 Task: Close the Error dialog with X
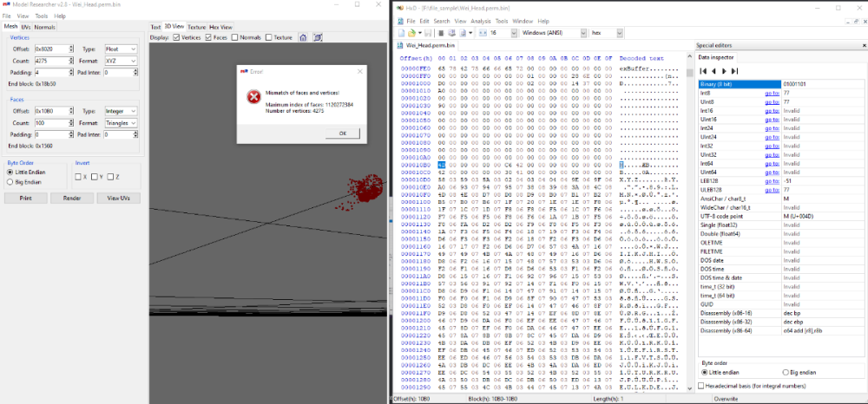coord(359,71)
